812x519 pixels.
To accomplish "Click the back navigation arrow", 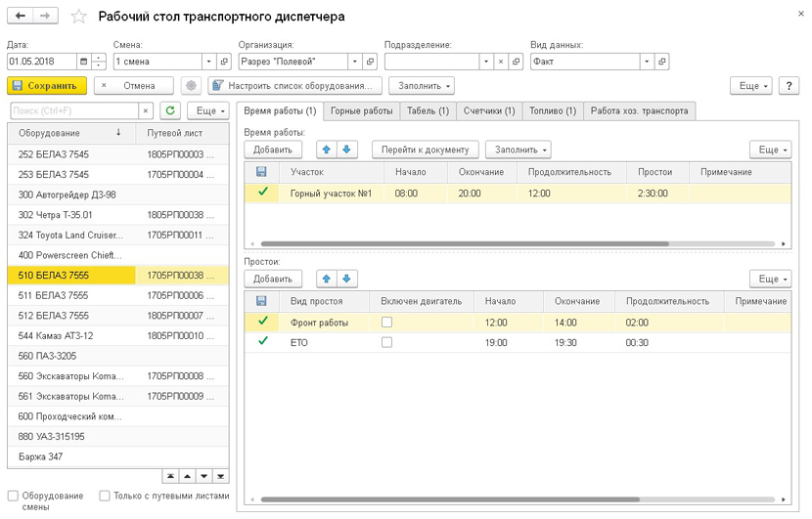I will [x=22, y=17].
